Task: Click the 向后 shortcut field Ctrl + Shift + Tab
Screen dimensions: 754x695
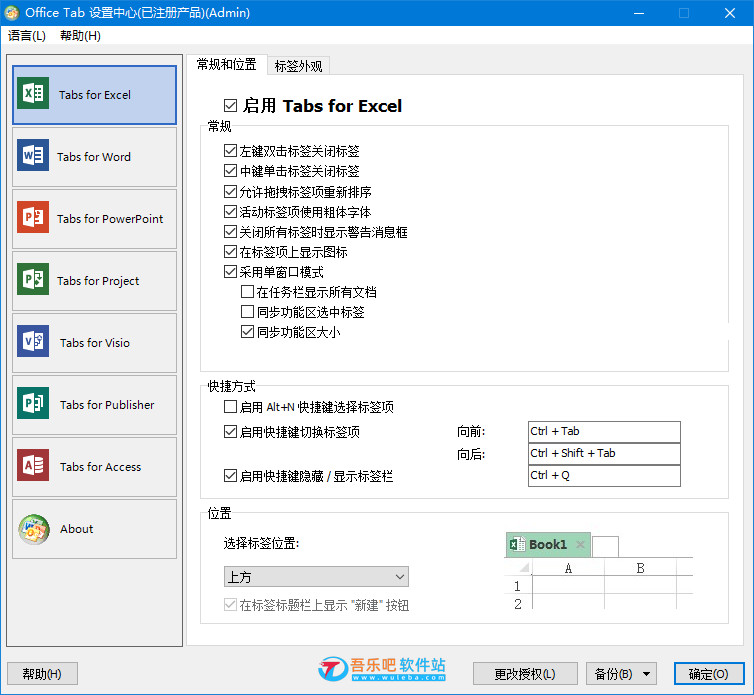Action: (604, 454)
